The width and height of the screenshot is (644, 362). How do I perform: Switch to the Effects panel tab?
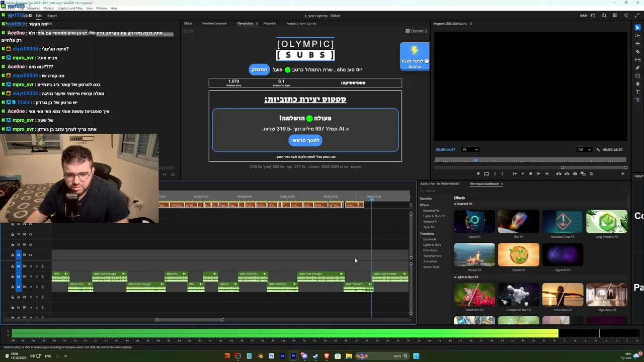pos(188,24)
